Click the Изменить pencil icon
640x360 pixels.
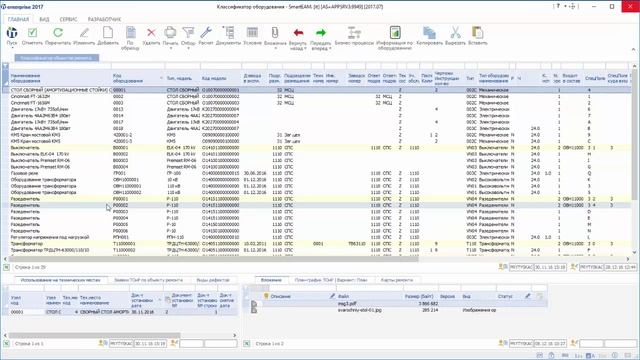[84, 33]
